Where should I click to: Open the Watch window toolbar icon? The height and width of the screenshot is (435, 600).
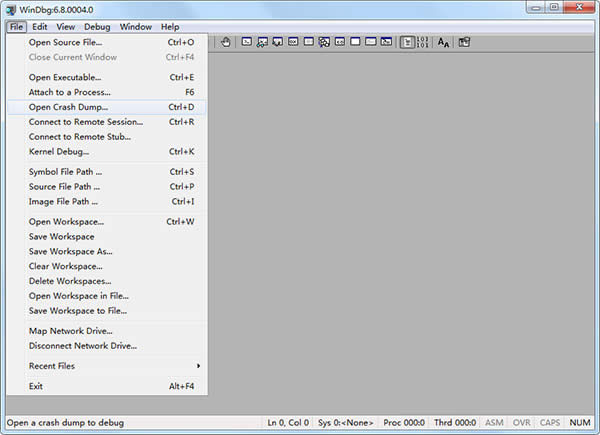(x=262, y=42)
